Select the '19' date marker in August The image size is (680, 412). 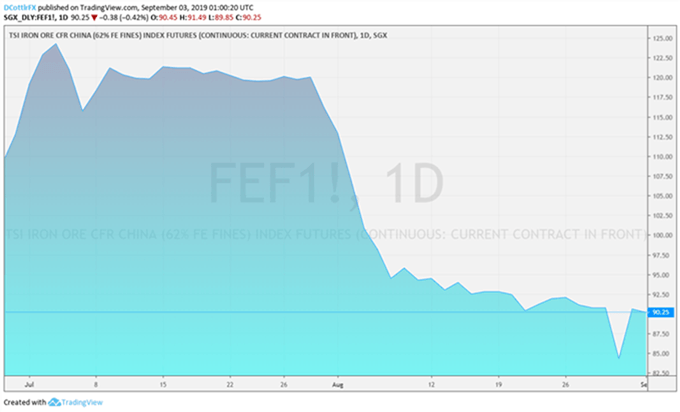tap(498, 385)
